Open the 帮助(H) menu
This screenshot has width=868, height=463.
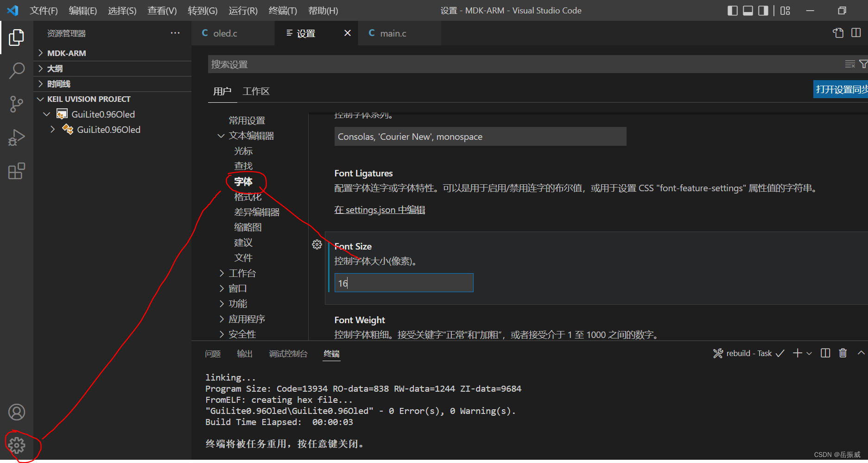[x=323, y=11]
